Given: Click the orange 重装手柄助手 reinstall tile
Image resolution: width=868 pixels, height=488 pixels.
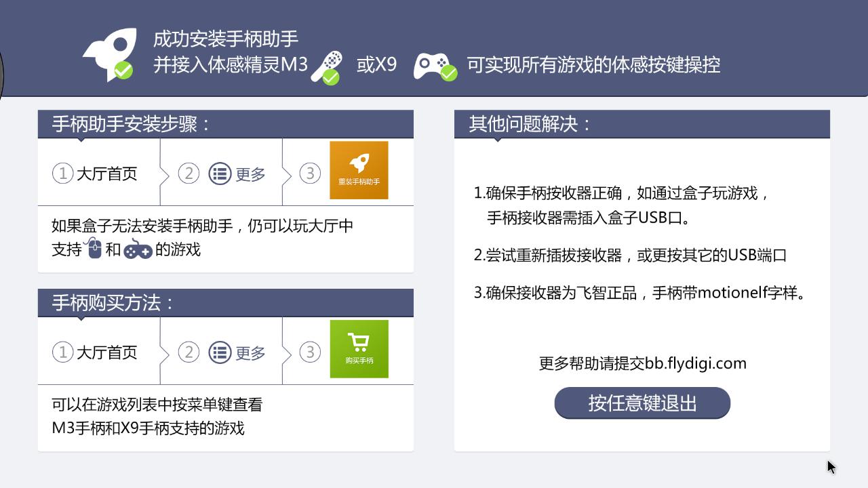Looking at the screenshot, I should click(x=359, y=170).
